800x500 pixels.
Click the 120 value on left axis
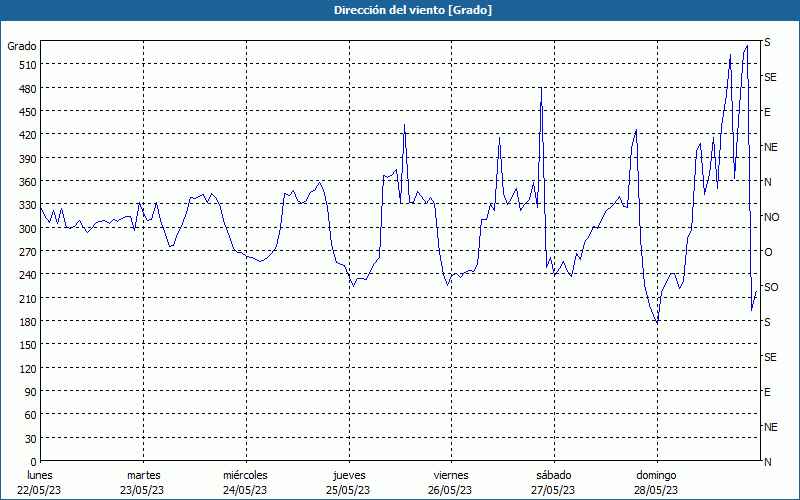(x=28, y=369)
